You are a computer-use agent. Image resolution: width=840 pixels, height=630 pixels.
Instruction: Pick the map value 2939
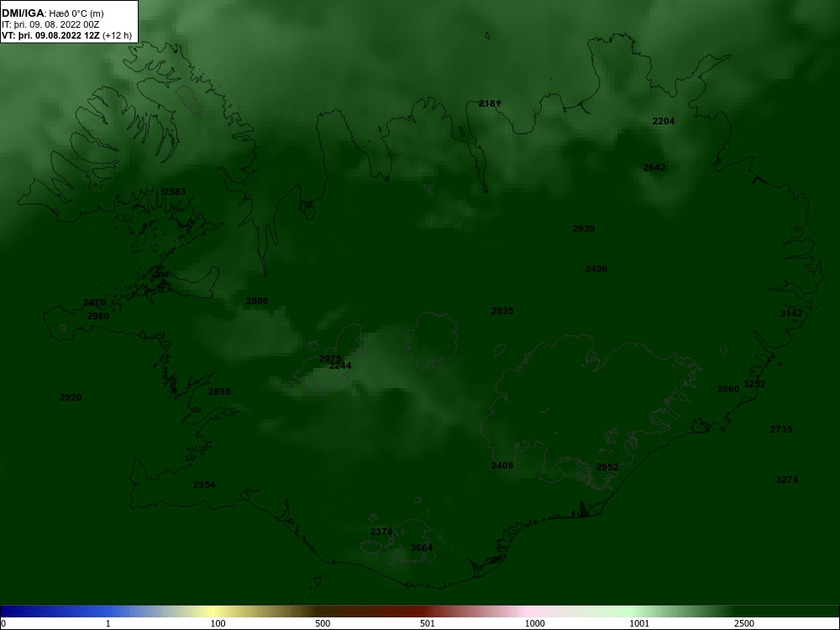coord(584,228)
